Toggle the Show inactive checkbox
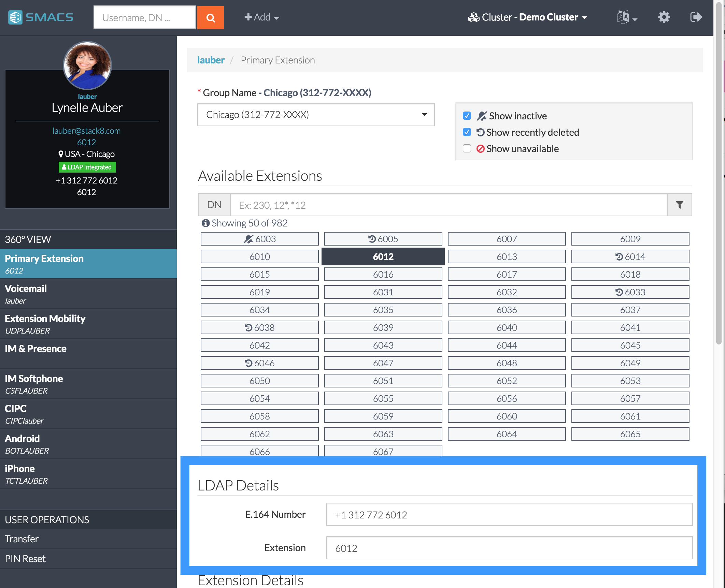 pyautogui.click(x=467, y=115)
